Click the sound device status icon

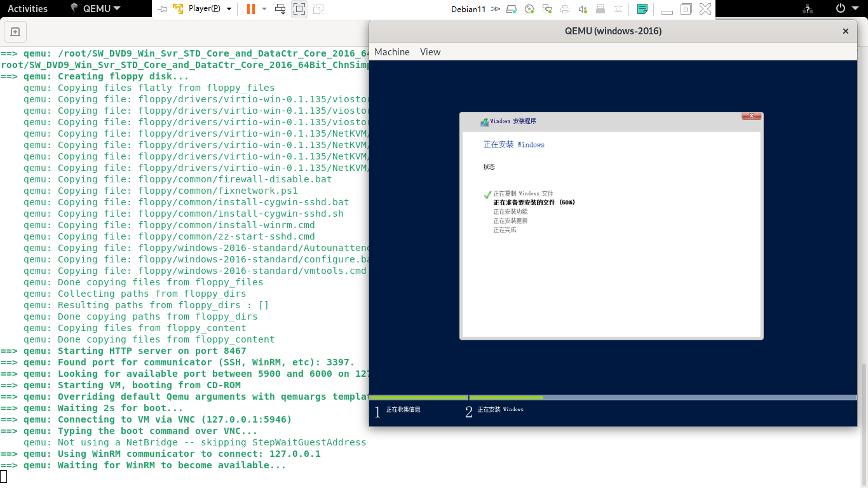tap(583, 8)
